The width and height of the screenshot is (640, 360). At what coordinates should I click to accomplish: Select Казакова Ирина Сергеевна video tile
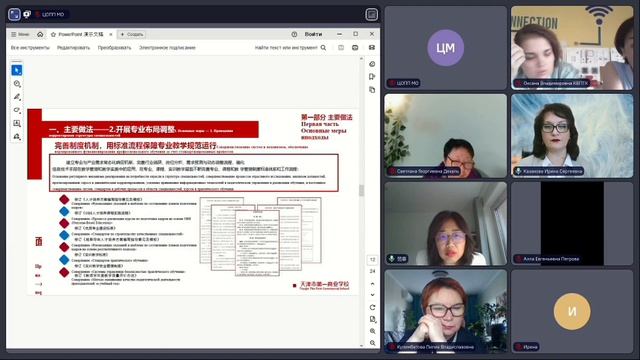(572, 136)
